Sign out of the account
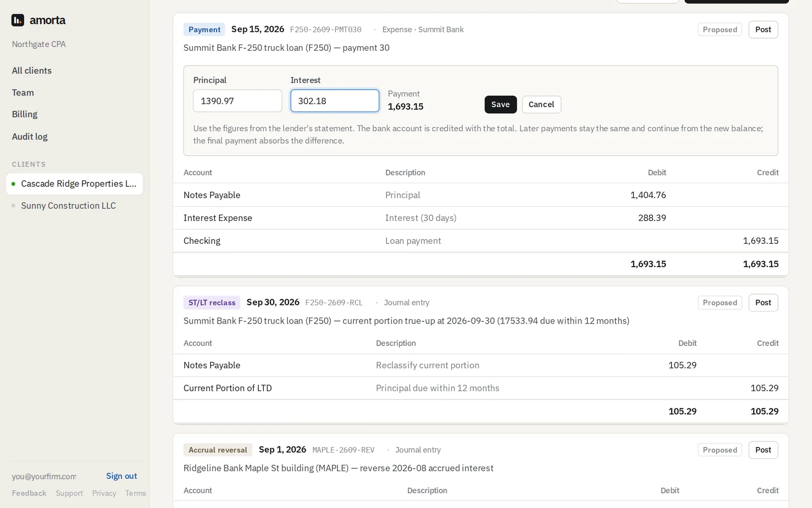 point(121,476)
